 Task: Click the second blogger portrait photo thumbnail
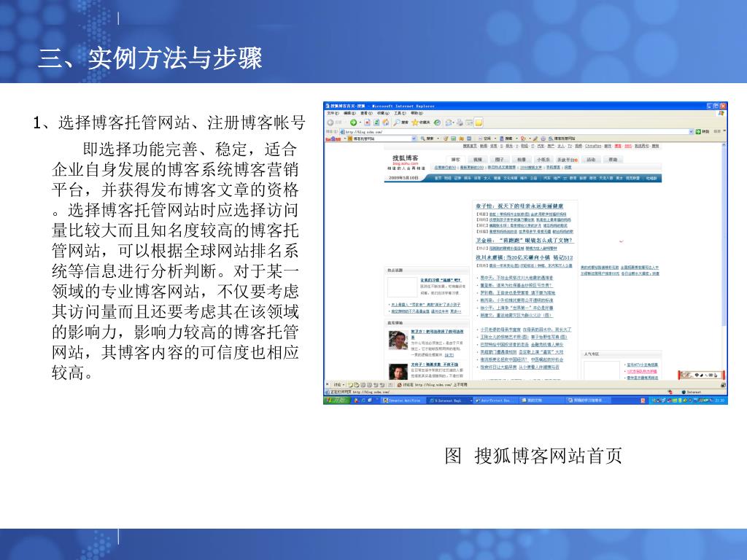coord(398,371)
